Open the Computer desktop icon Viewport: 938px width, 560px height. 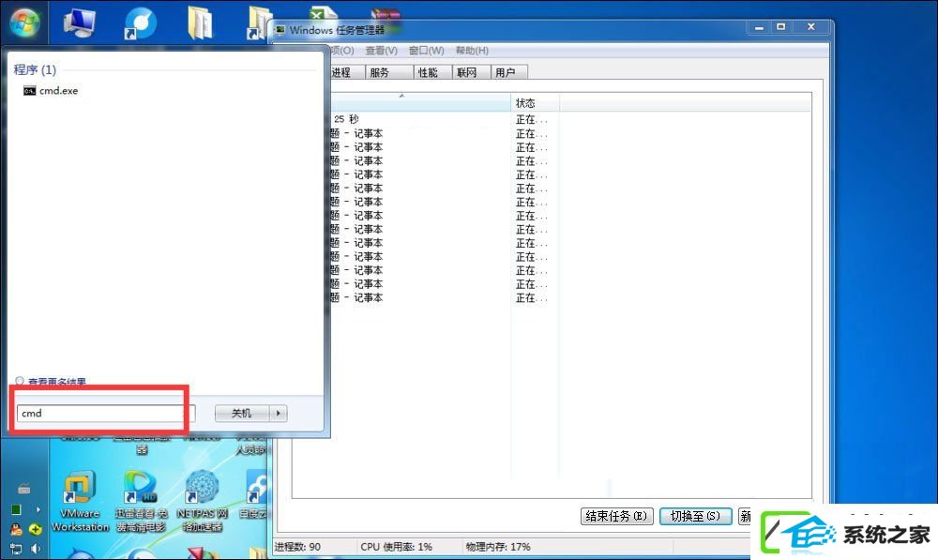(80, 23)
